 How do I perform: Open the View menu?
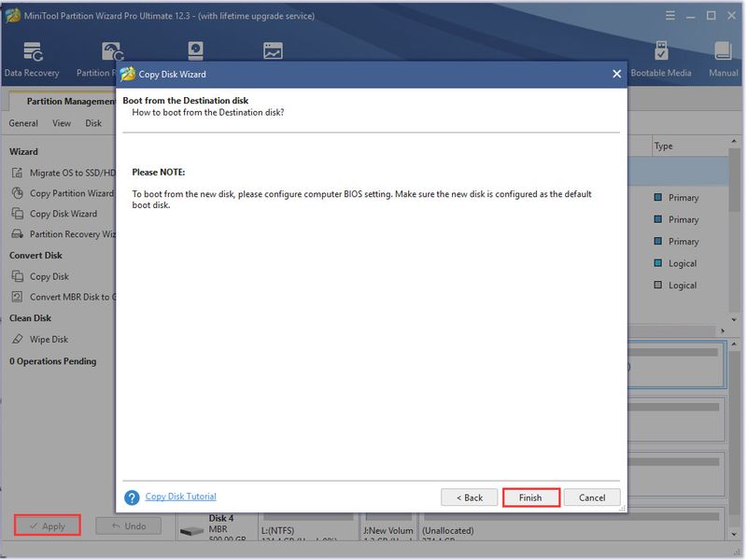[62, 123]
